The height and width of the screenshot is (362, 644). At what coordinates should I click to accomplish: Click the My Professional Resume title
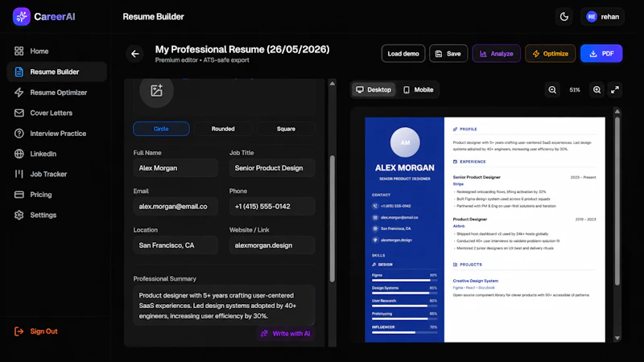point(242,50)
